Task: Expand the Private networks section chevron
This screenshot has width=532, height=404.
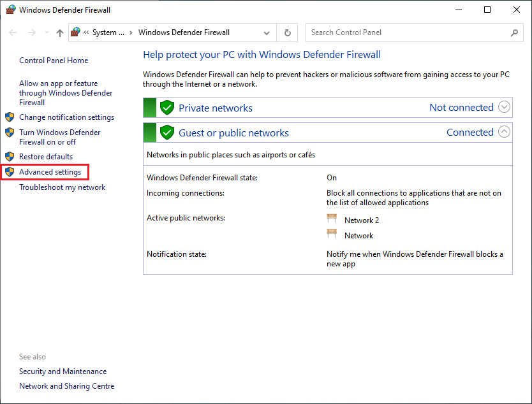Action: click(x=504, y=107)
